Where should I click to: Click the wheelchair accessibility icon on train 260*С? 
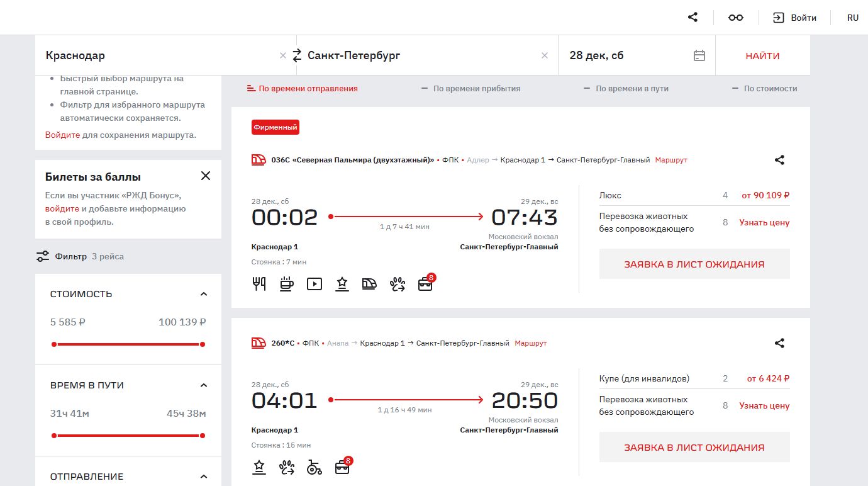(x=314, y=467)
